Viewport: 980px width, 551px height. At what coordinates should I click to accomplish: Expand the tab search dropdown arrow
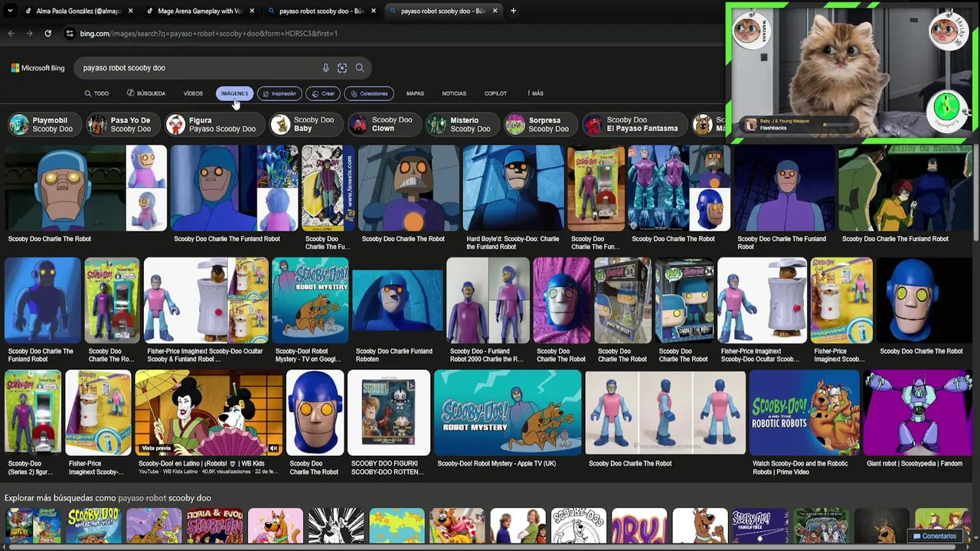[10, 11]
